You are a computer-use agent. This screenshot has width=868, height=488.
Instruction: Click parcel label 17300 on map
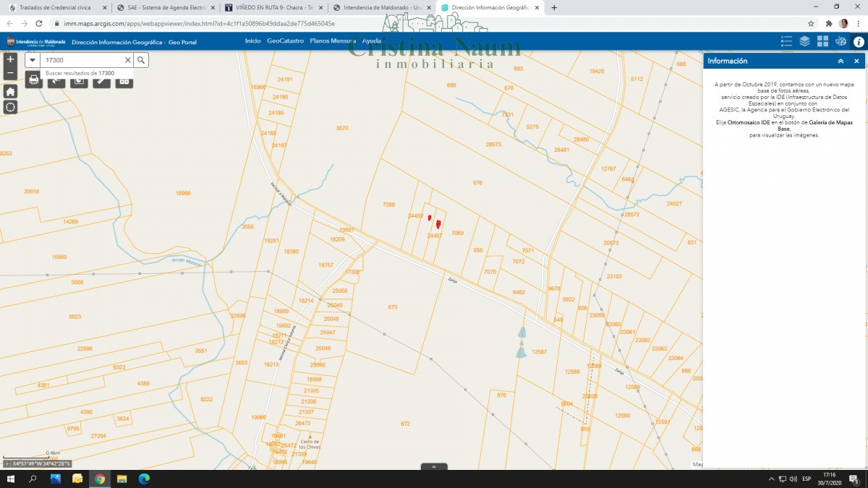[x=352, y=272]
